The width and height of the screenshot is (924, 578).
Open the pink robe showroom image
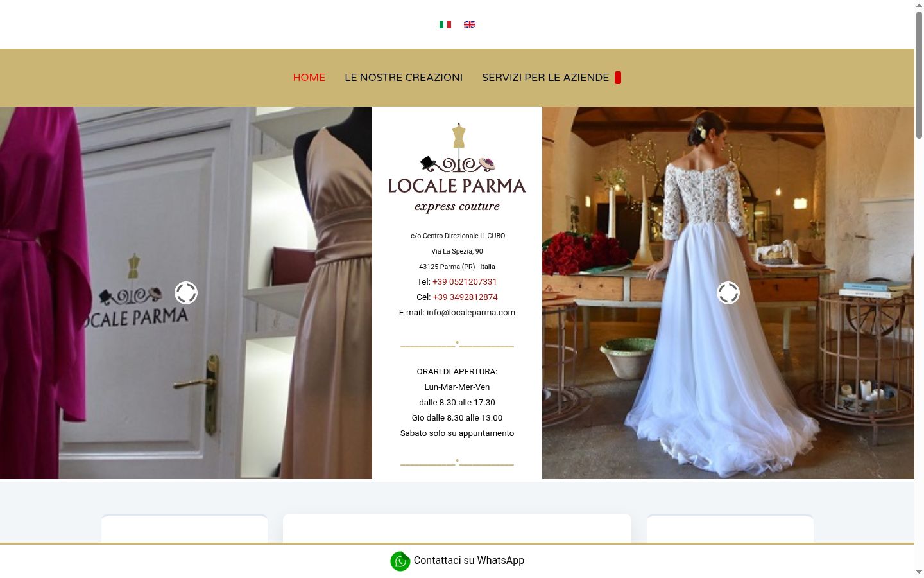tap(186, 293)
